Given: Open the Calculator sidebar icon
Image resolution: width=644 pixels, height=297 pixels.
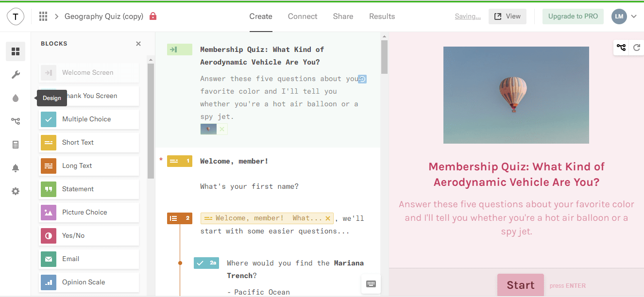Looking at the screenshot, I should [x=16, y=145].
